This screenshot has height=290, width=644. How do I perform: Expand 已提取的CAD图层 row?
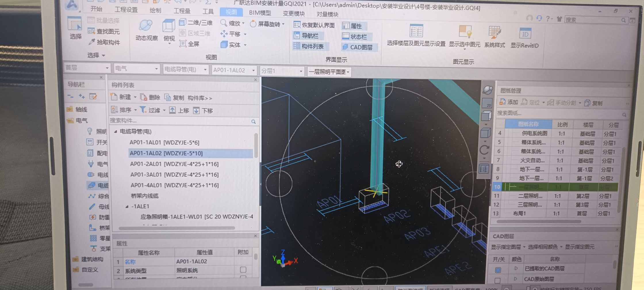pyautogui.click(x=516, y=268)
